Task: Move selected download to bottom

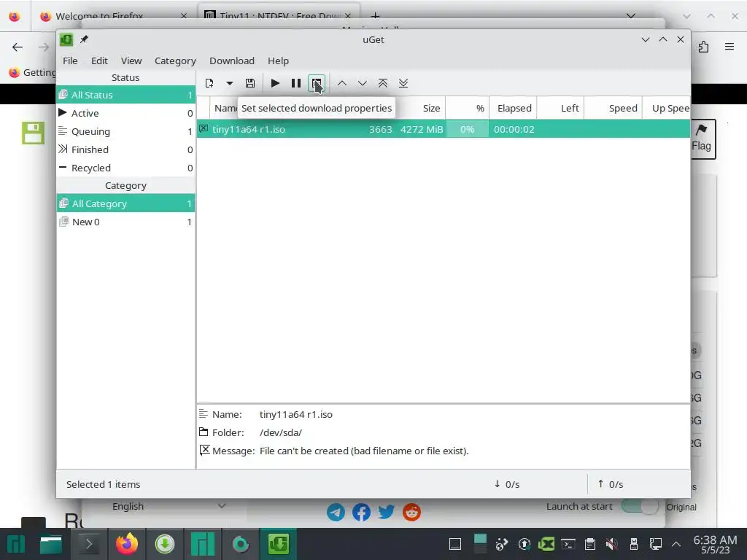Action: pyautogui.click(x=403, y=83)
